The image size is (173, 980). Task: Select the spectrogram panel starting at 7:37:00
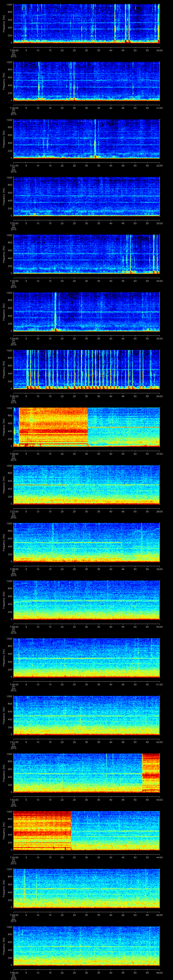coord(87,484)
